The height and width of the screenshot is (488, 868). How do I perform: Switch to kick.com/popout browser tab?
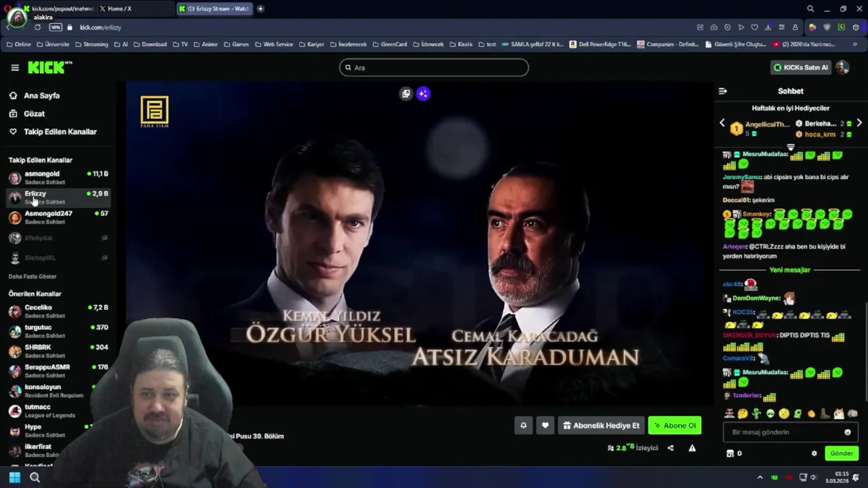58,9
